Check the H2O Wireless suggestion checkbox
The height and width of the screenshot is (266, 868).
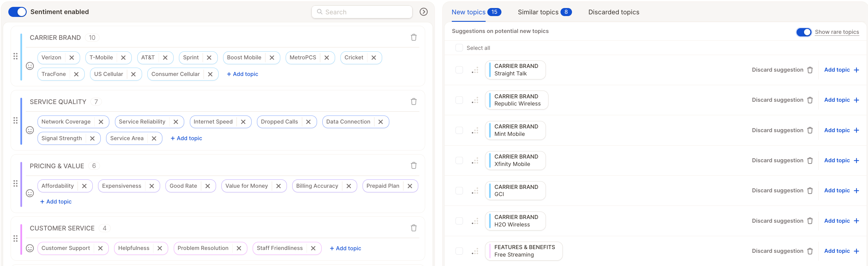459,221
